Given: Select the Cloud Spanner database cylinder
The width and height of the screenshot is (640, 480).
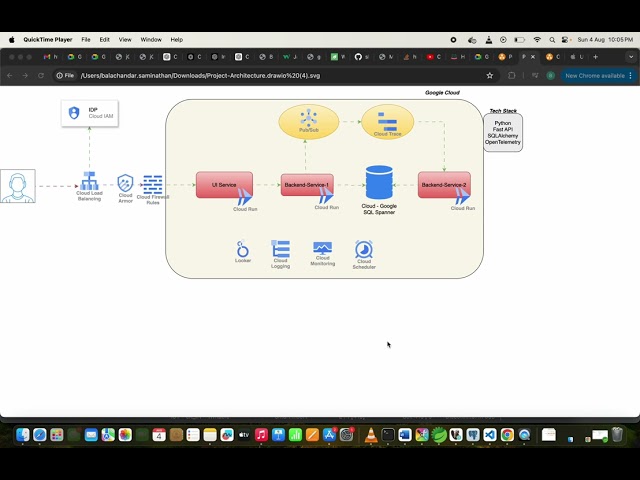Looking at the screenshot, I should pyautogui.click(x=379, y=182).
